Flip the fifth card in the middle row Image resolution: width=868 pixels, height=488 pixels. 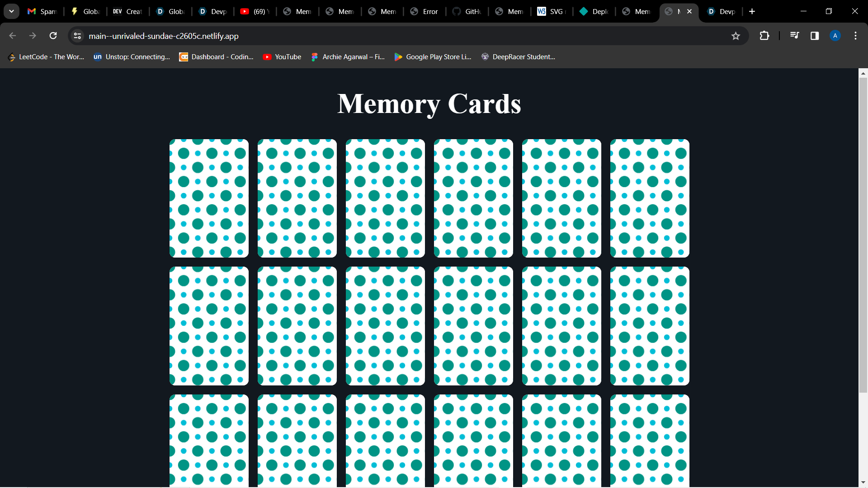click(561, 326)
